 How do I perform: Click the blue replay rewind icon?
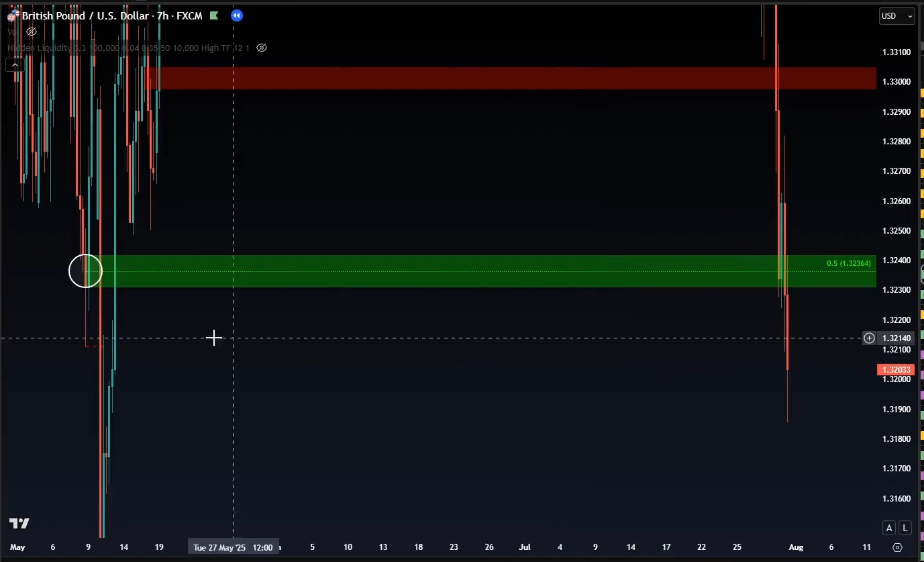coord(236,15)
